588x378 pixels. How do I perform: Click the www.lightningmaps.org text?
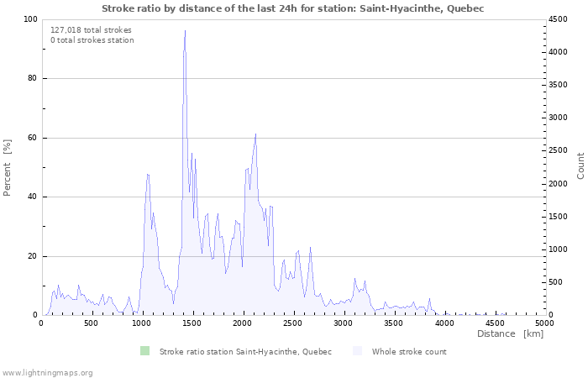click(46, 373)
